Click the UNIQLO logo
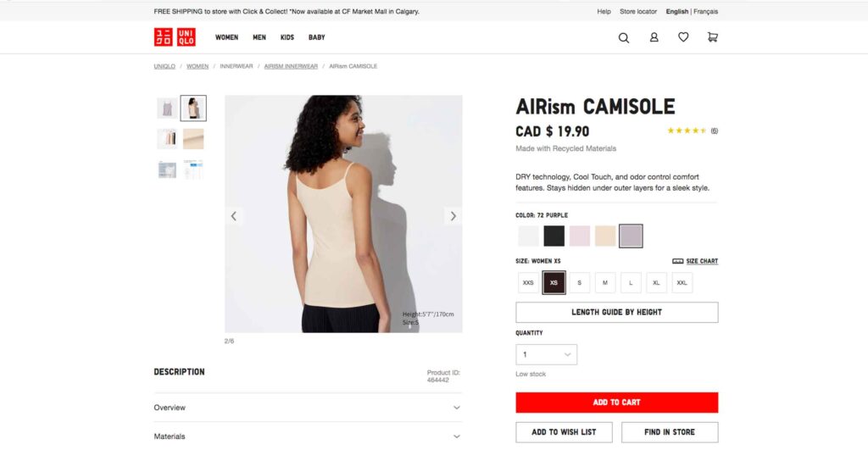Screen dimensions: 868x450 175,37
